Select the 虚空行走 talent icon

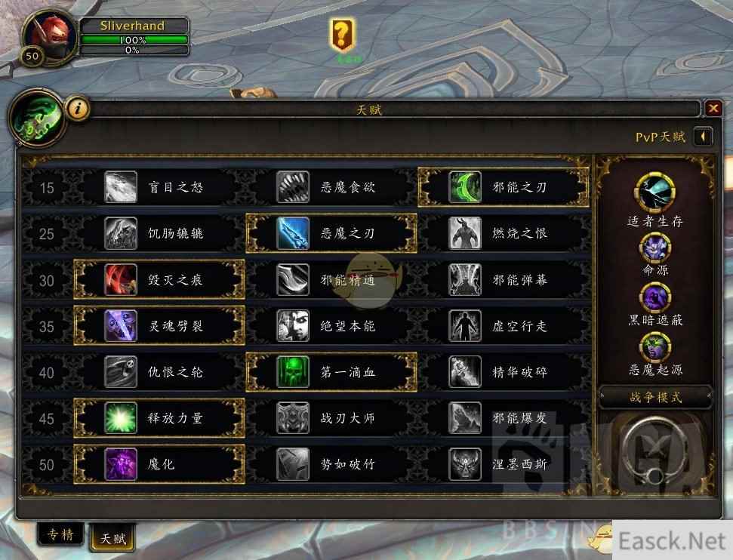465,326
